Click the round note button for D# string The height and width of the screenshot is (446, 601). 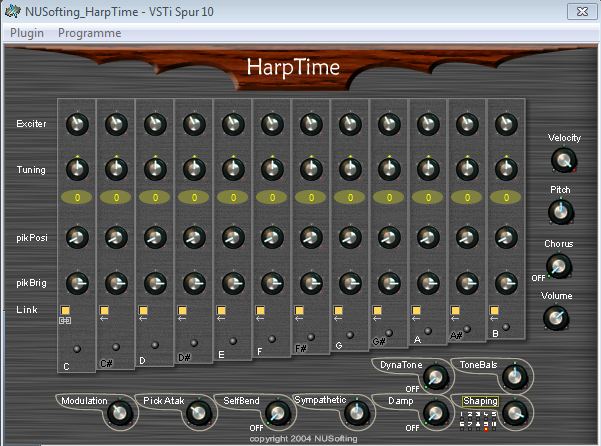(194, 343)
